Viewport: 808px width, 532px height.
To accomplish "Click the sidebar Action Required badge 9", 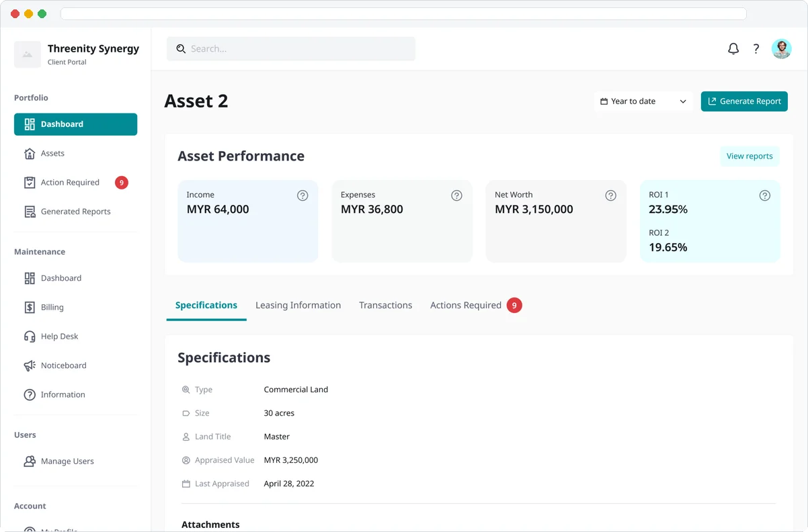I will pyautogui.click(x=121, y=183).
